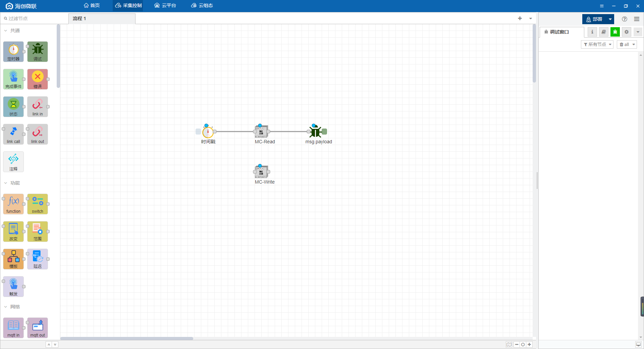This screenshot has width=644, height=349.
Task: Open the 云平台 menu
Action: coord(165,6)
